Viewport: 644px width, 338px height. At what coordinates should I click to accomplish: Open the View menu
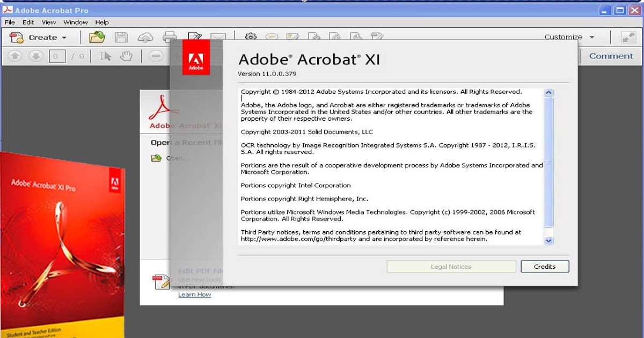(49, 22)
